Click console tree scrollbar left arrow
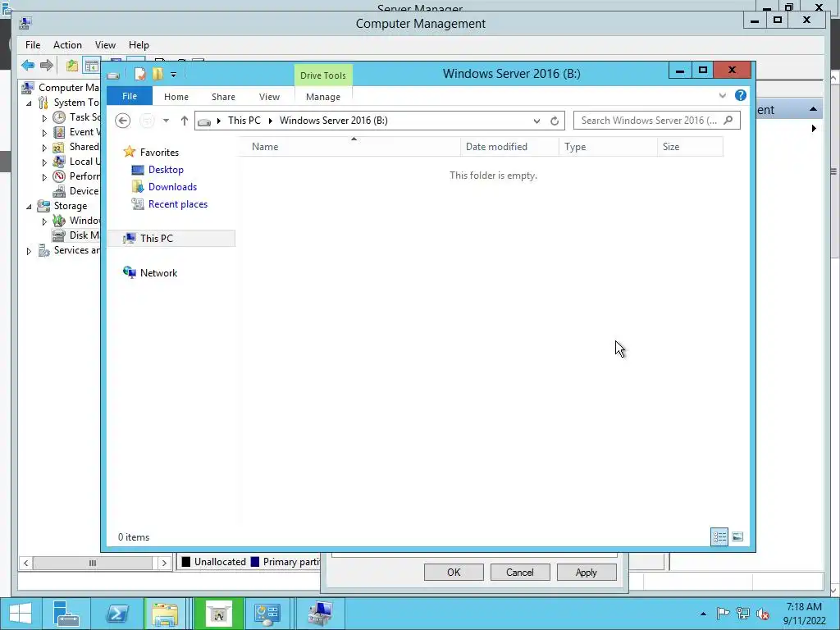This screenshot has width=840, height=630. pos(25,563)
